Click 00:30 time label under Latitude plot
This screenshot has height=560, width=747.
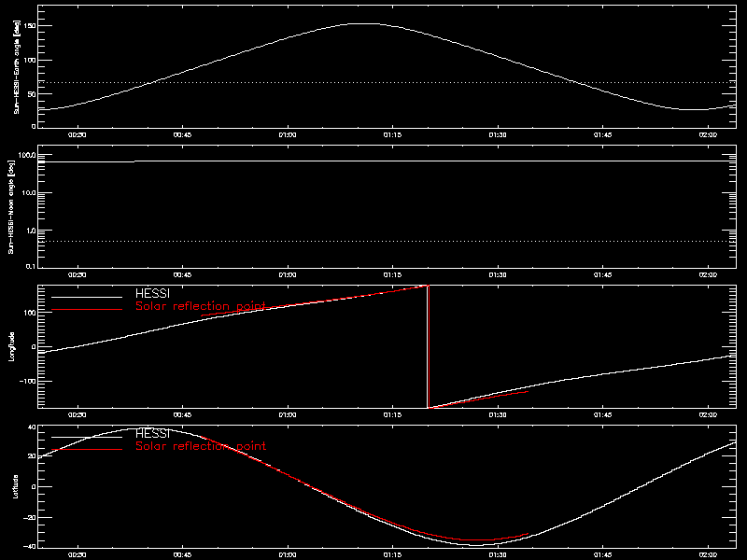tap(78, 555)
